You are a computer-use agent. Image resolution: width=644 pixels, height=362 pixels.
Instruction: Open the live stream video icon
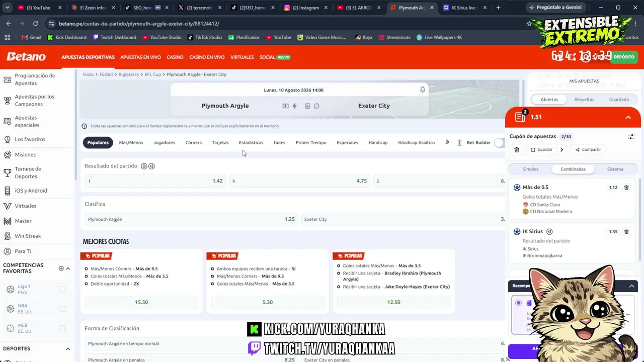285,106
